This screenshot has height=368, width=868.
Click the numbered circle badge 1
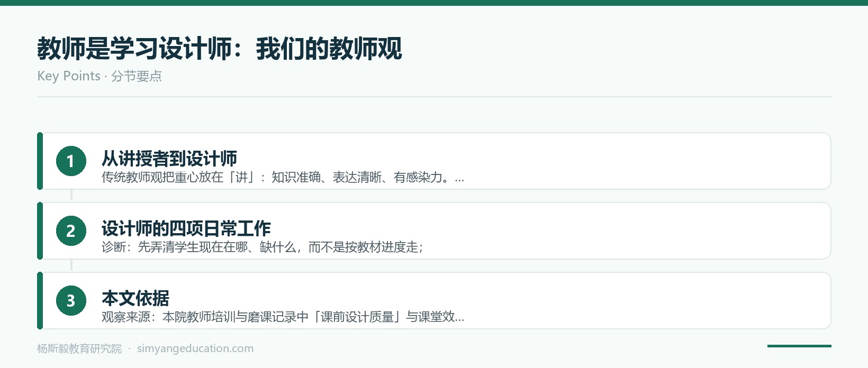[71, 161]
